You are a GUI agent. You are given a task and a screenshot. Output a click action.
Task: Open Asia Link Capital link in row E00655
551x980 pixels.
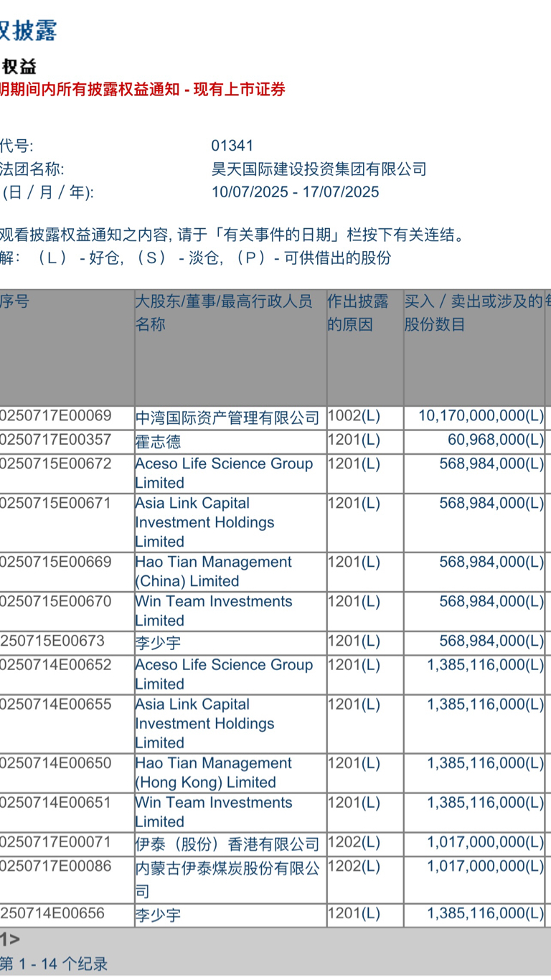click(x=205, y=723)
